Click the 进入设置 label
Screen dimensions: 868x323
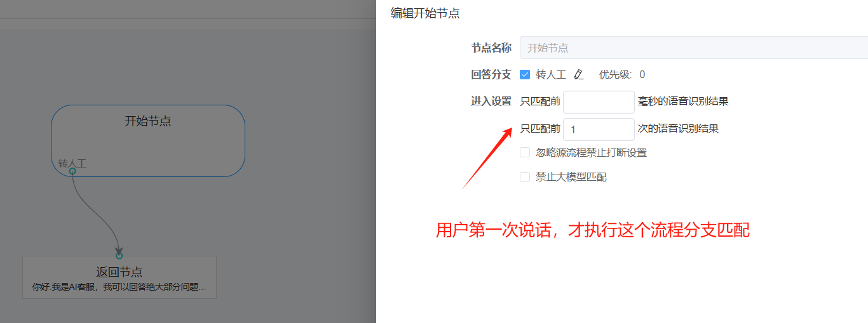point(491,102)
